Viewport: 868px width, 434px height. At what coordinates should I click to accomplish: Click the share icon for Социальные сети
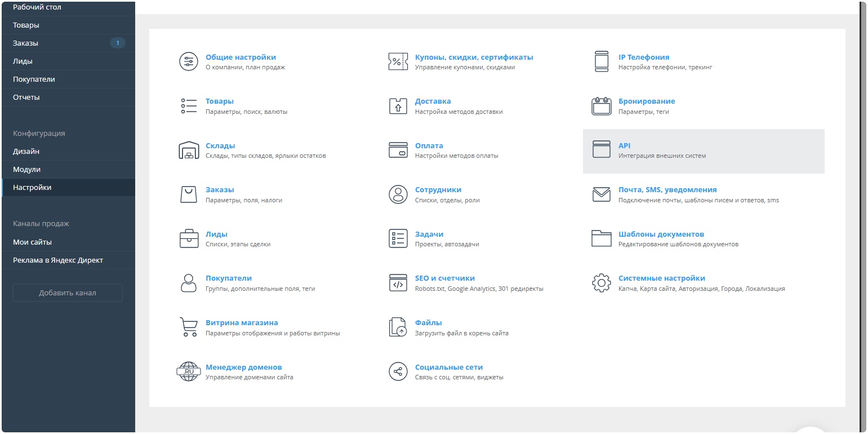tap(398, 371)
